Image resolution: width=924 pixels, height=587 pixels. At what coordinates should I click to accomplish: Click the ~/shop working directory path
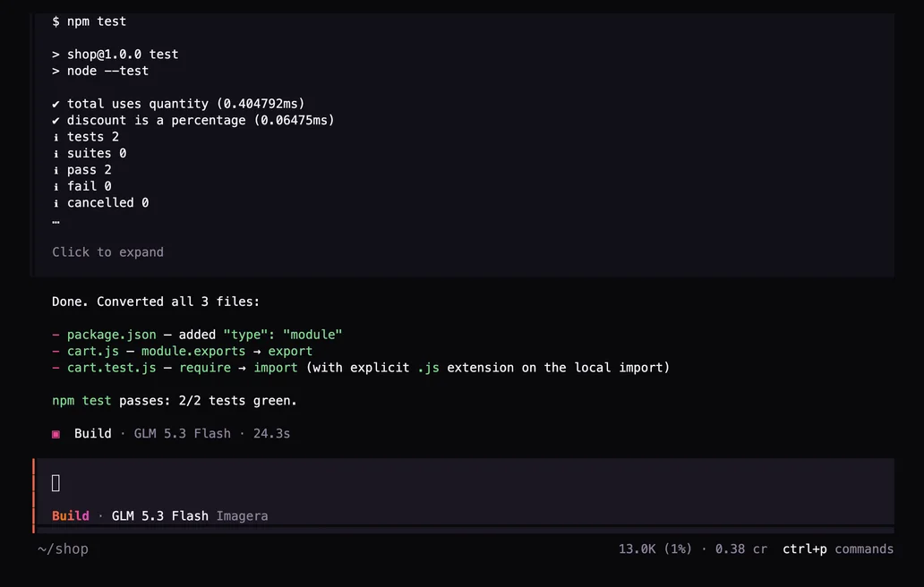click(63, 549)
